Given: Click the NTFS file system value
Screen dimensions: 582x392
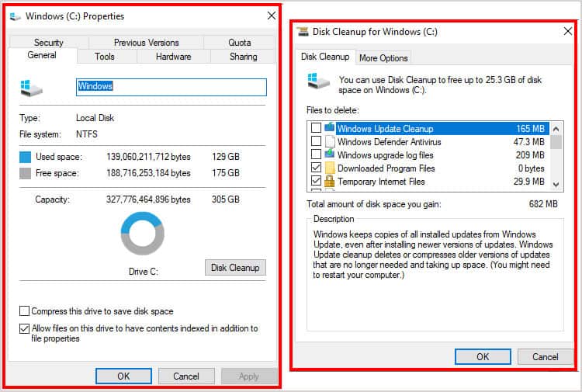Looking at the screenshot, I should [x=87, y=134].
